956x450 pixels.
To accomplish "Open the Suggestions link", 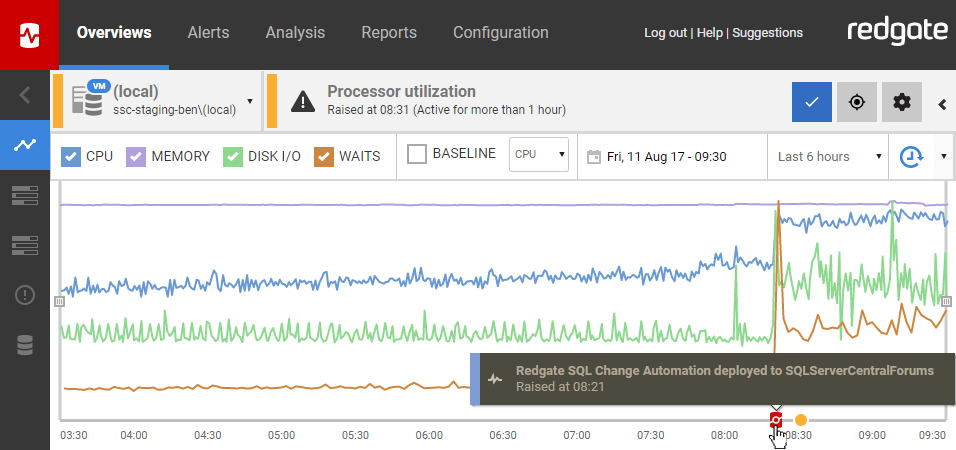I will coord(768,33).
